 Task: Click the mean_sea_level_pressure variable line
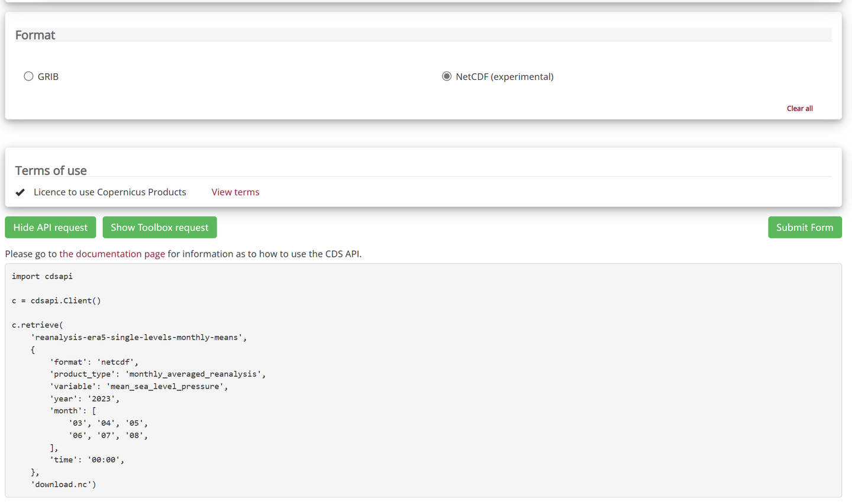coord(138,386)
